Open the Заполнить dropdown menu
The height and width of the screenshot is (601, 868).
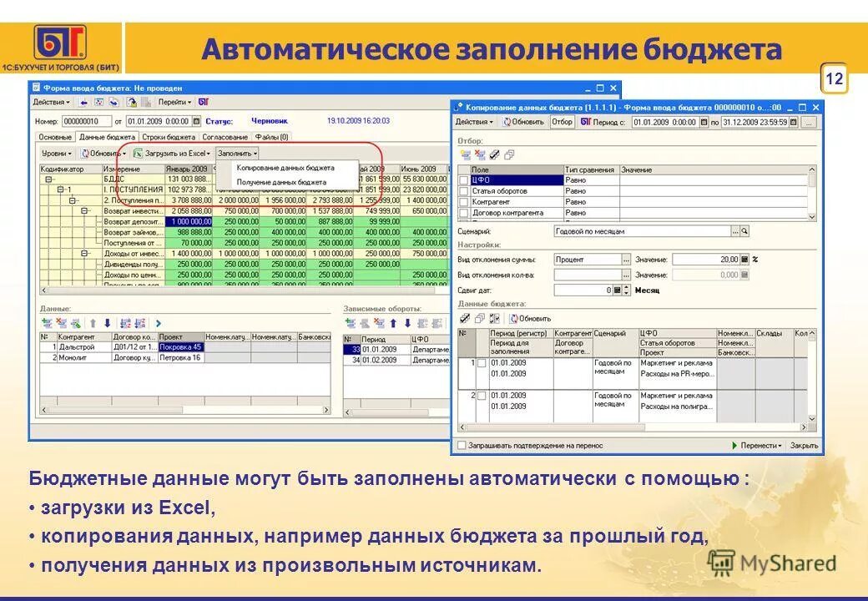[236, 152]
